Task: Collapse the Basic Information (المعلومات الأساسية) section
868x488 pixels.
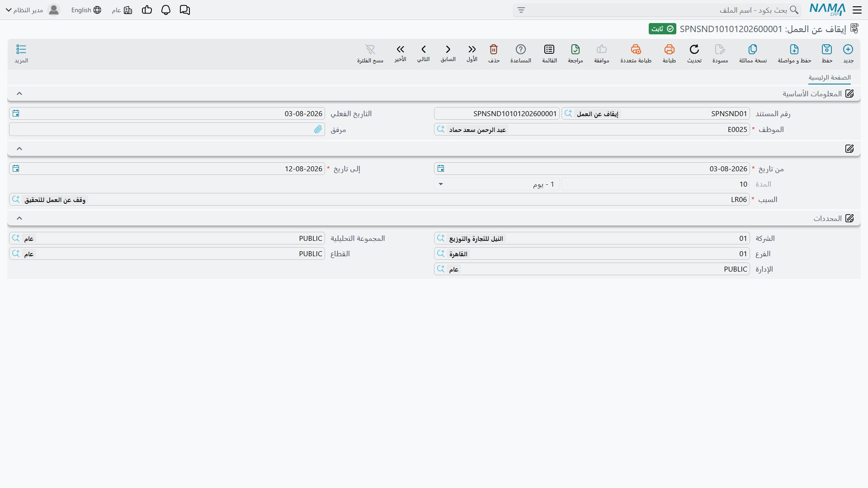Action: click(19, 94)
